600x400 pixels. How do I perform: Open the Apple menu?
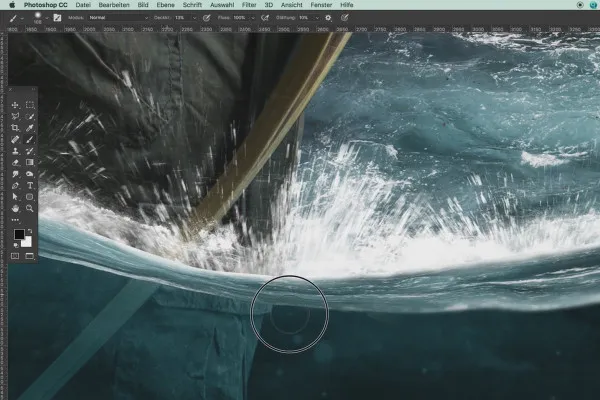pyautogui.click(x=12, y=5)
